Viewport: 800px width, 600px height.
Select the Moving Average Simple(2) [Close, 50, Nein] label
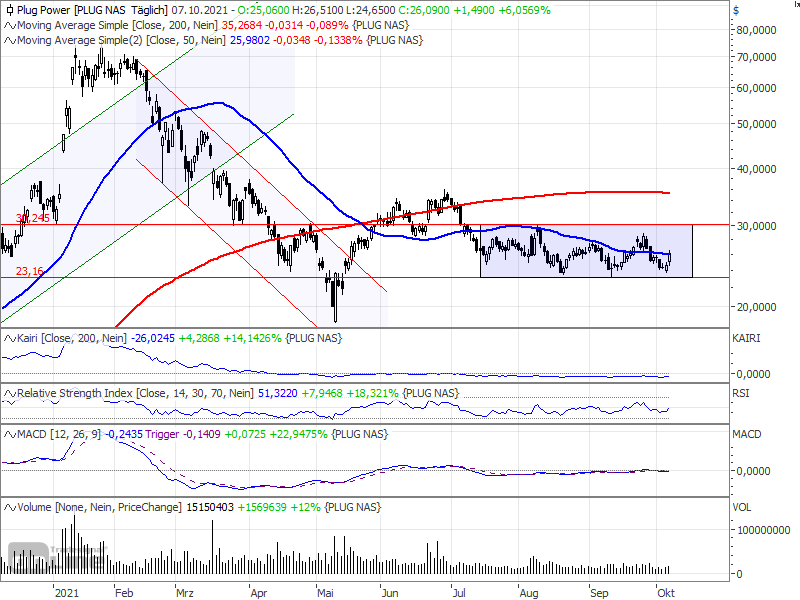121,40
